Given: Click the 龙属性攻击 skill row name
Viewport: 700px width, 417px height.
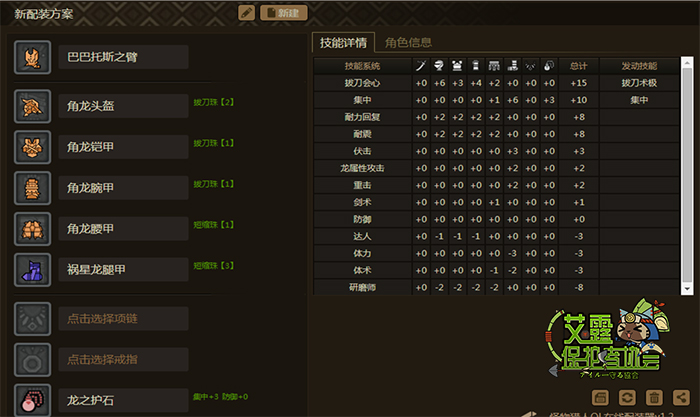Looking at the screenshot, I should tap(362, 168).
